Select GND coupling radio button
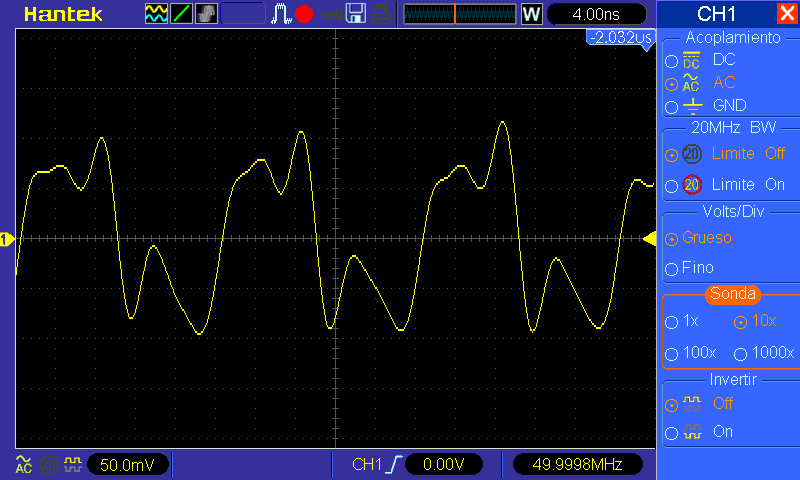 pyautogui.click(x=671, y=107)
